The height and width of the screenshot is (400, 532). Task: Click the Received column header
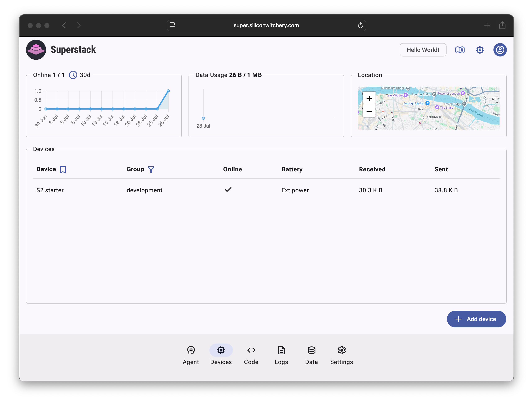372,169
